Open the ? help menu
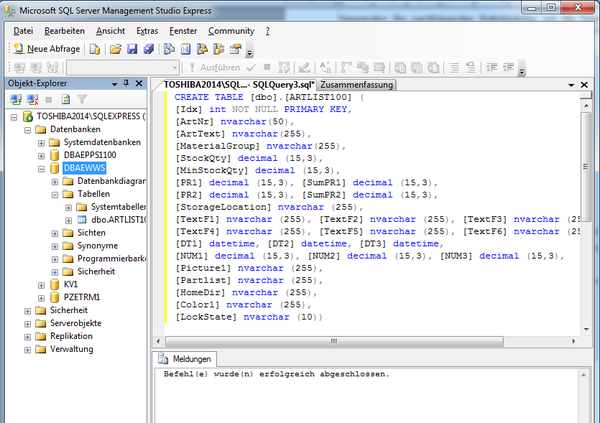600x423 pixels. 267,31
